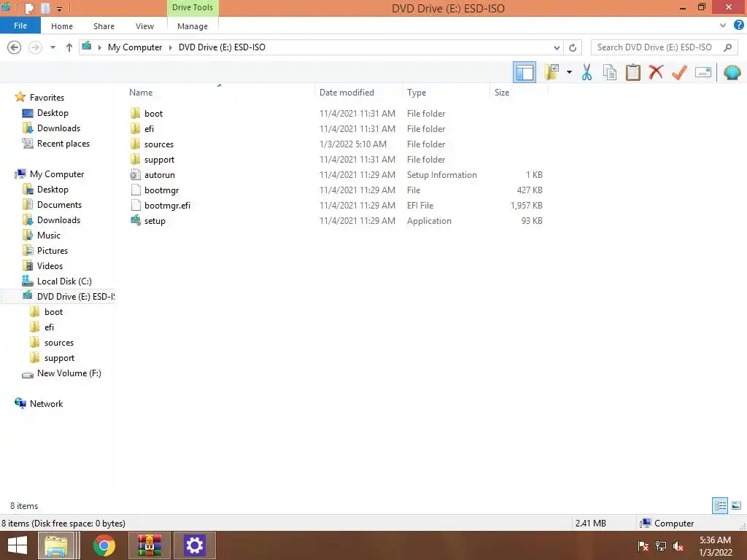The width and height of the screenshot is (747, 560).
Task: Open Classic Shell settings shell icon
Action: [x=732, y=72]
